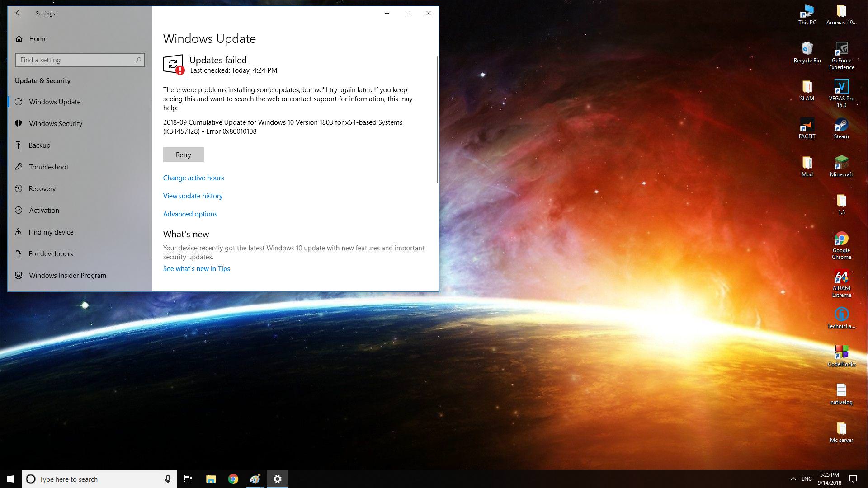The height and width of the screenshot is (488, 868).
Task: Open Task View from taskbar
Action: 188,479
